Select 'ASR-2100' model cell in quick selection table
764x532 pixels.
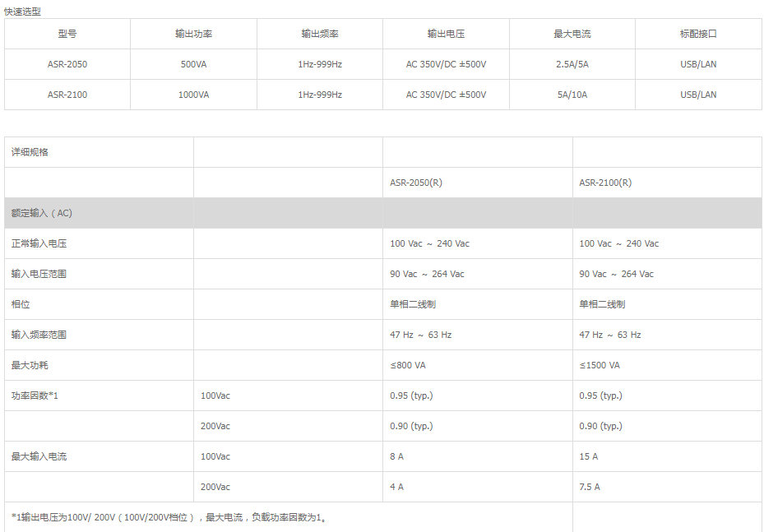coord(67,95)
